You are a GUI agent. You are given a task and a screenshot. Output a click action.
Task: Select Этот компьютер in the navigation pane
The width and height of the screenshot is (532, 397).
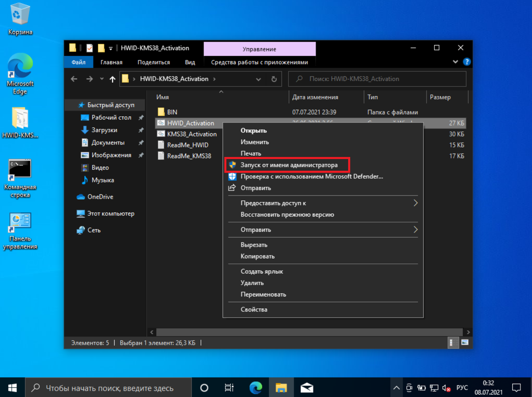click(110, 213)
